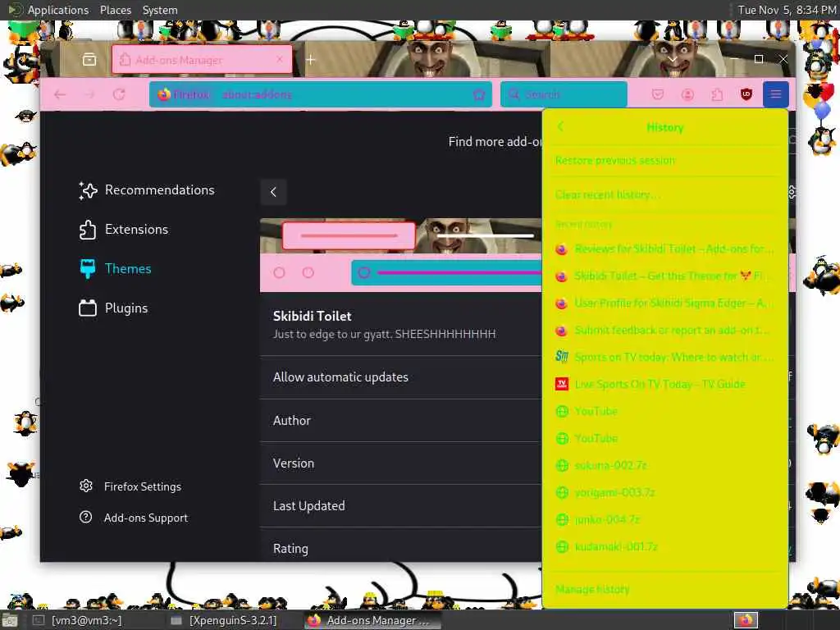Open the first YouTube history entry
This screenshot has height=630, width=840.
tap(664, 411)
